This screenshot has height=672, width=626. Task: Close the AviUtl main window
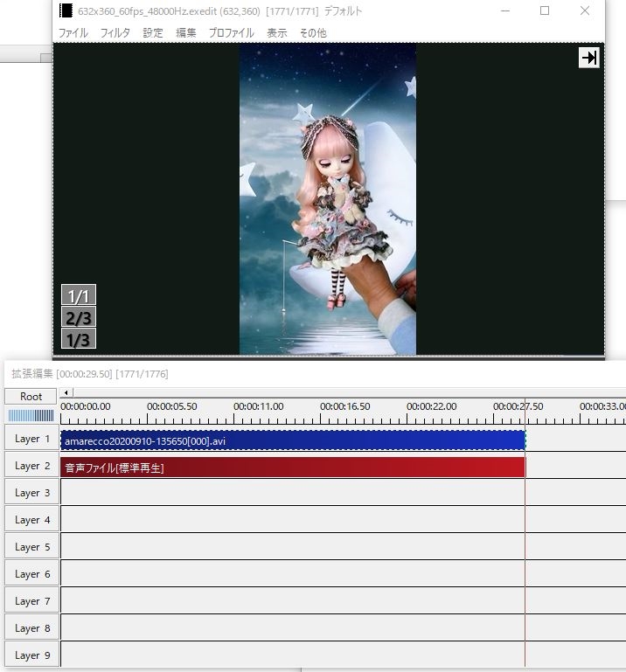point(584,10)
